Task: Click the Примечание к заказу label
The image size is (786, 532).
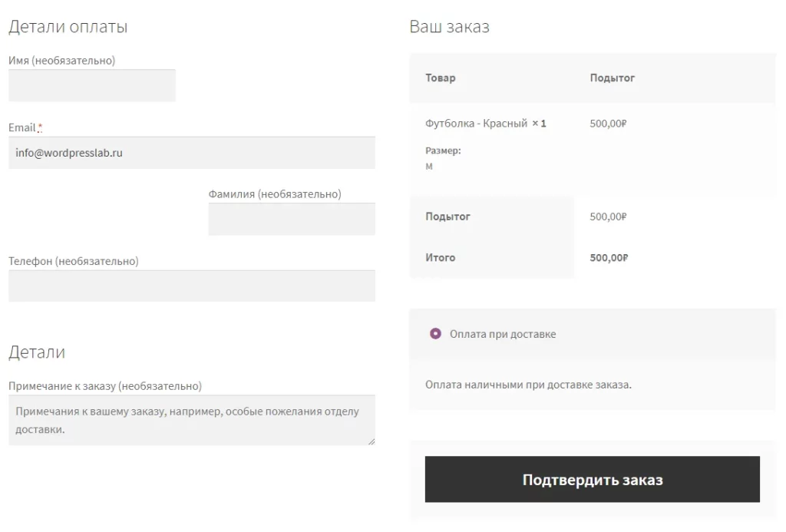Action: click(105, 386)
